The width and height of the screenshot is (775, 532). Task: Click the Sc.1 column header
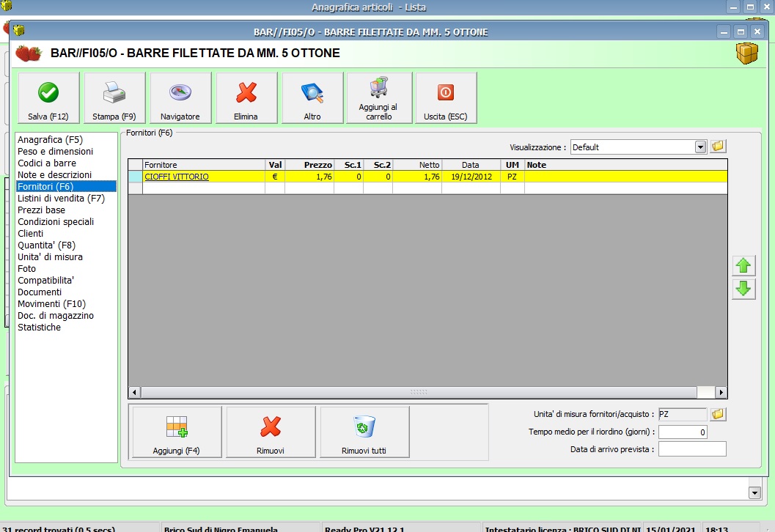tap(348, 165)
